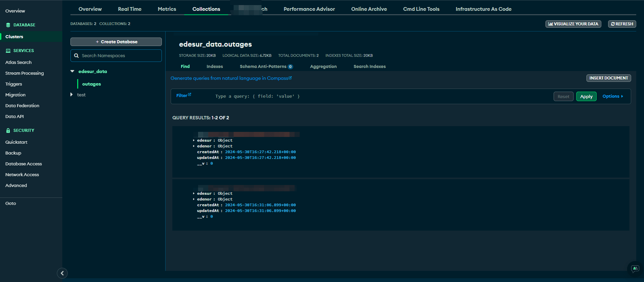
Task: Select the test database name
Action: (x=81, y=95)
